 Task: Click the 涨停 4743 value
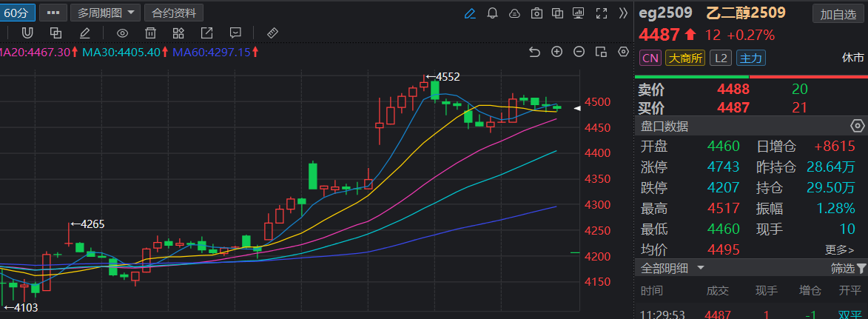tap(723, 167)
